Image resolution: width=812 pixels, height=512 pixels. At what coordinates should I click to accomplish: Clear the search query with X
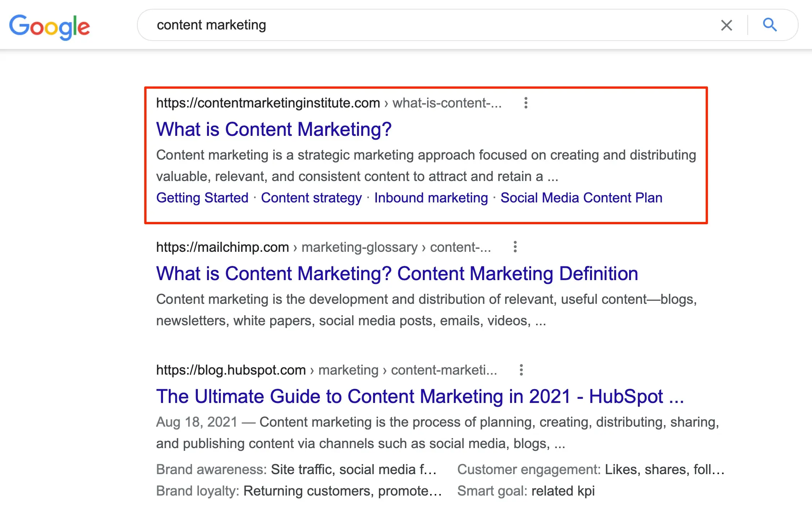726,25
